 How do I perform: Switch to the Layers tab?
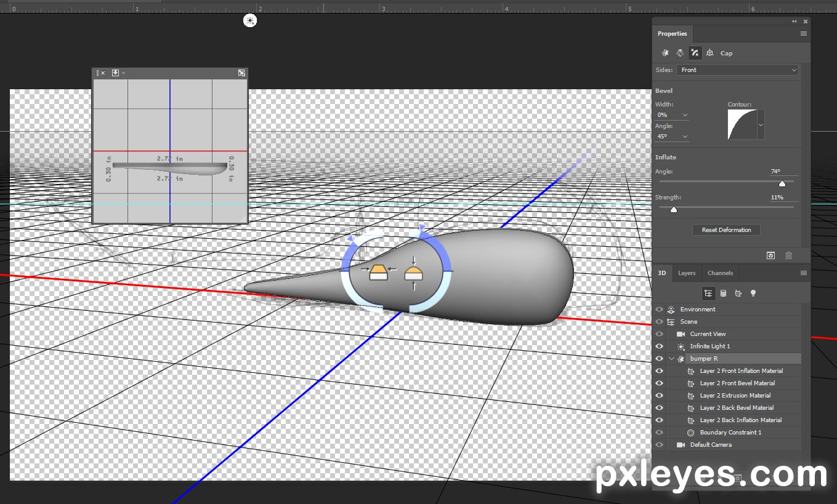(687, 273)
